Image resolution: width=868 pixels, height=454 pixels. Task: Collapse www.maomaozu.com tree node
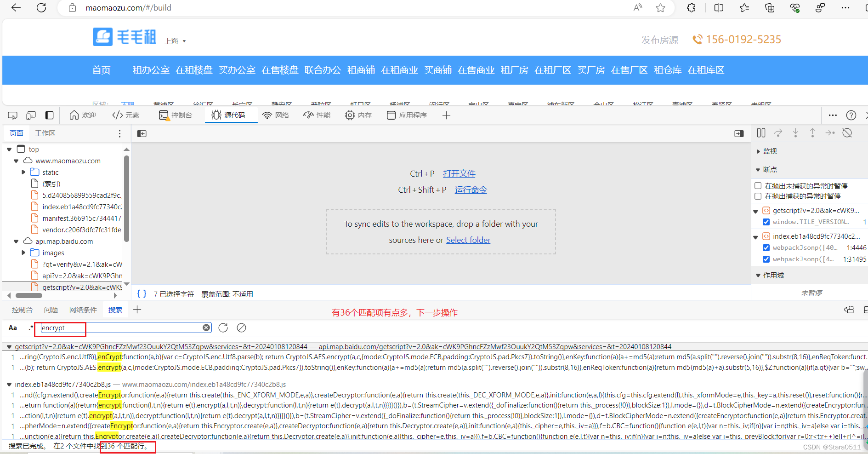(x=16, y=161)
